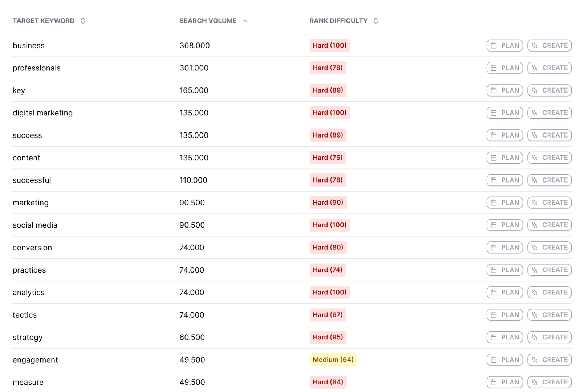Click Hard (67) badge for tactics
The height and width of the screenshot is (392, 581).
[328, 315]
